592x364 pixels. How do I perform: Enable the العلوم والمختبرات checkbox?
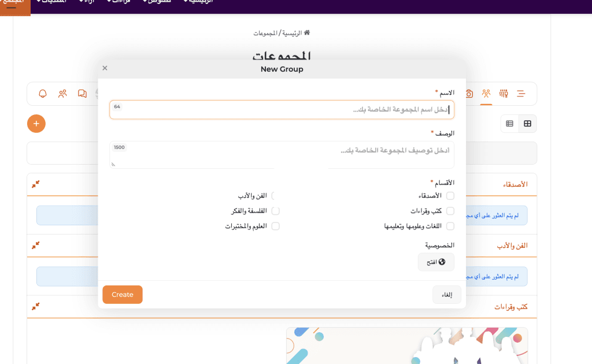pos(276,226)
